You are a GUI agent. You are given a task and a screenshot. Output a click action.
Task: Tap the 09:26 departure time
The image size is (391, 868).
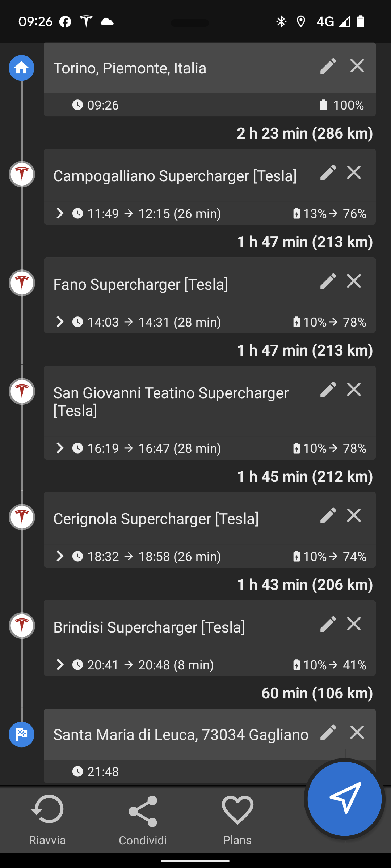point(96,105)
